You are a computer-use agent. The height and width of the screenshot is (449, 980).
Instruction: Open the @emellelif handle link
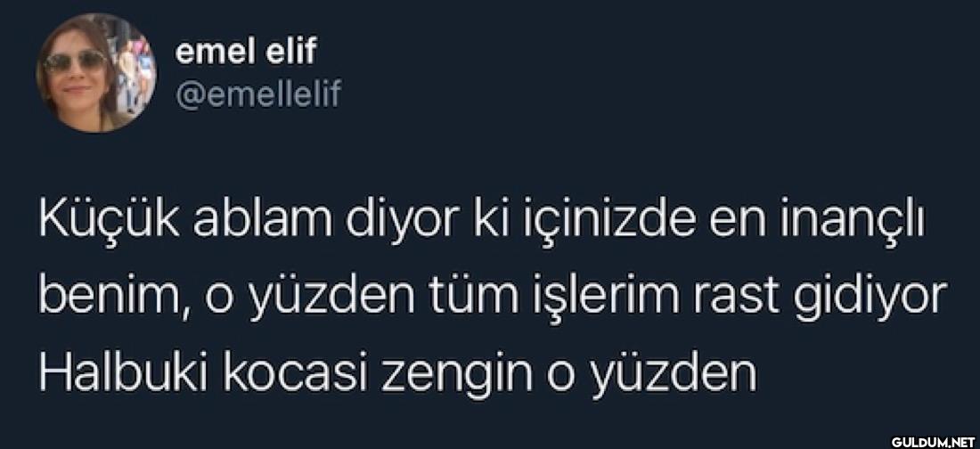coord(257,94)
